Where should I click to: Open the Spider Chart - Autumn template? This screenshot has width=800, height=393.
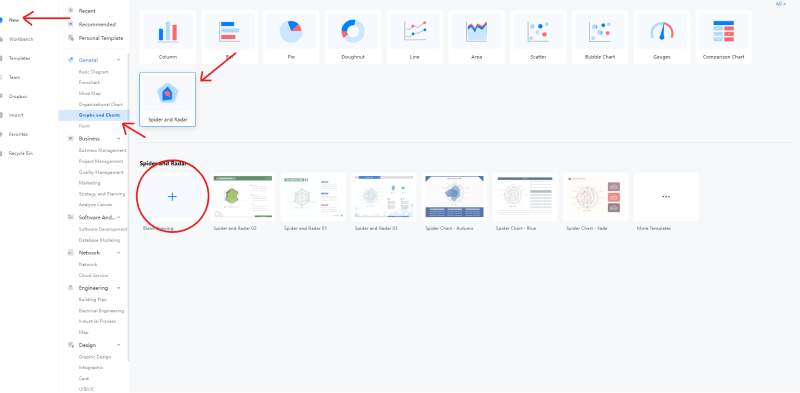pyautogui.click(x=455, y=197)
